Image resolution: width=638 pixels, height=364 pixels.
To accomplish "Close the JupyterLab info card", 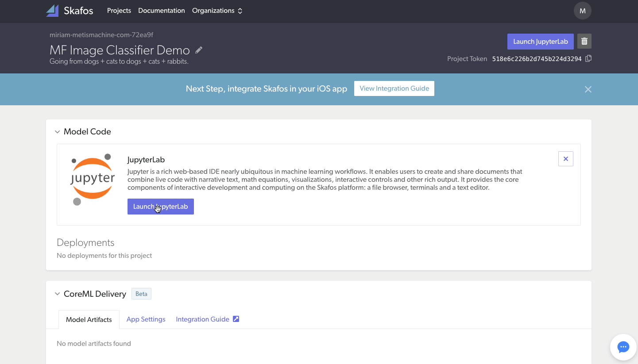I will pyautogui.click(x=566, y=159).
